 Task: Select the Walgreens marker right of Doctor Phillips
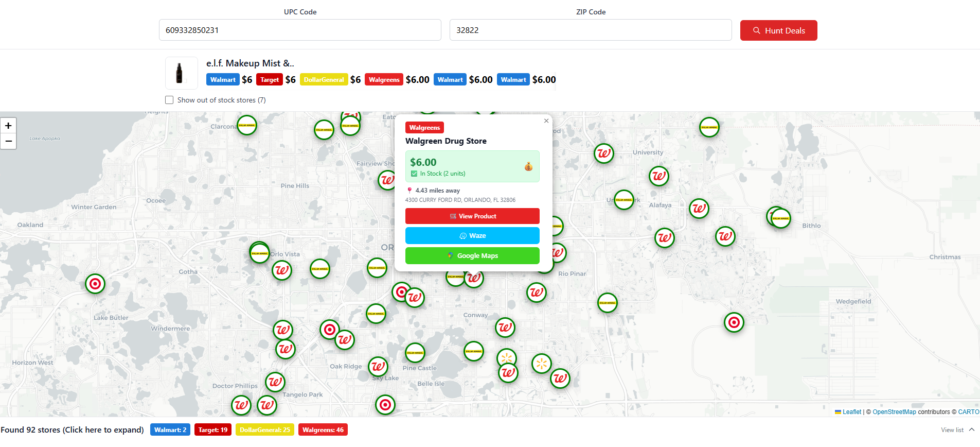coord(275,382)
